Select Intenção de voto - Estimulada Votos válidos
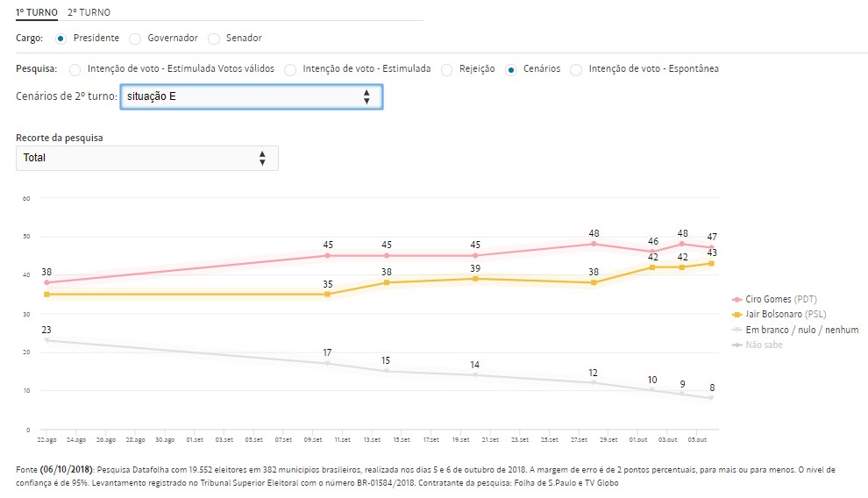Viewport: 868px width, 498px height. click(x=75, y=69)
